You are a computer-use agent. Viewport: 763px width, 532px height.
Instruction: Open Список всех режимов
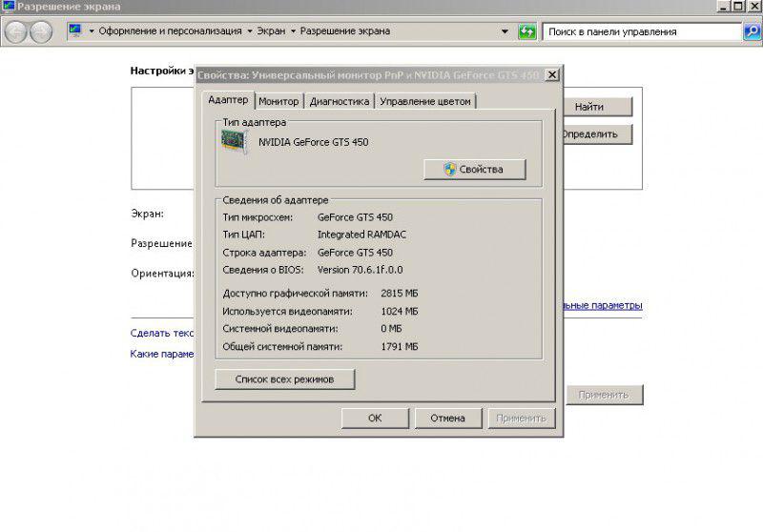click(x=284, y=379)
